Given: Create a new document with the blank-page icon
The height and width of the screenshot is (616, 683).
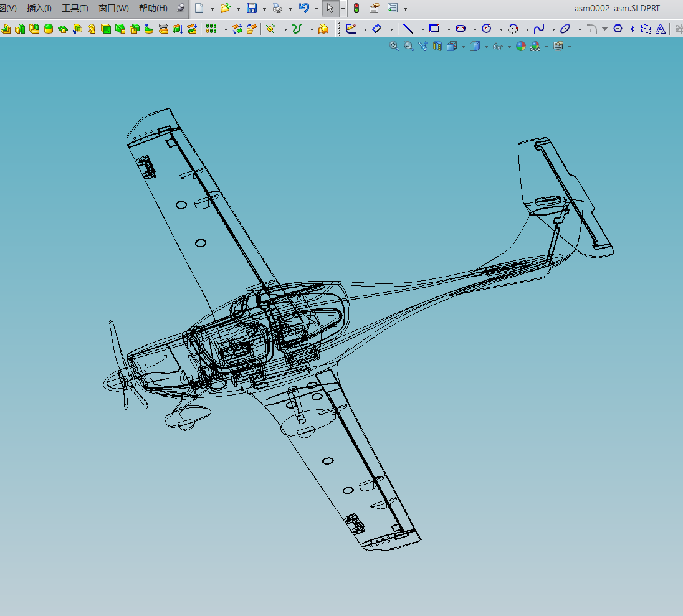Looking at the screenshot, I should click(199, 8).
